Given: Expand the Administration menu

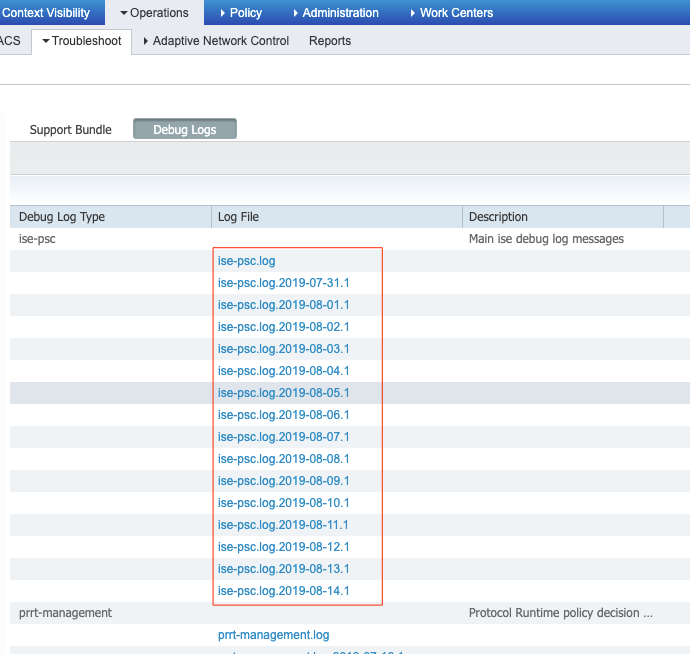Looking at the screenshot, I should (x=336, y=13).
